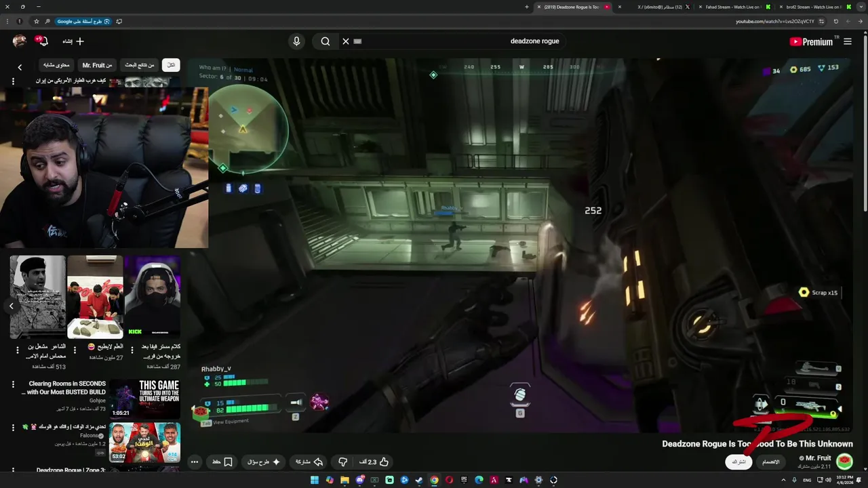Open the share button under video
Screen dimensions: 868x488
(x=309, y=462)
